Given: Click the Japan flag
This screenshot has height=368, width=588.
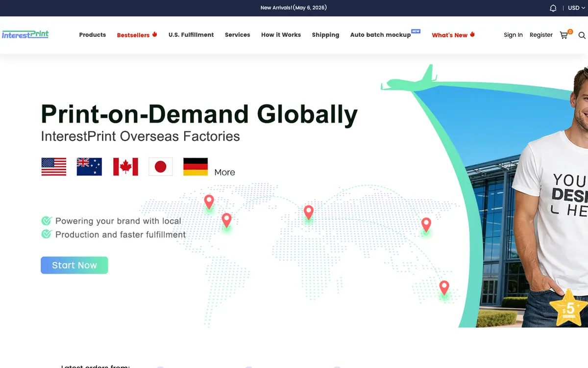Looking at the screenshot, I should (161, 167).
